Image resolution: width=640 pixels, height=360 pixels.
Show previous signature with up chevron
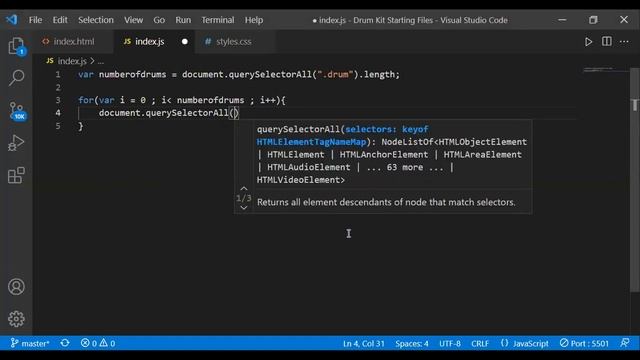pyautogui.click(x=244, y=189)
